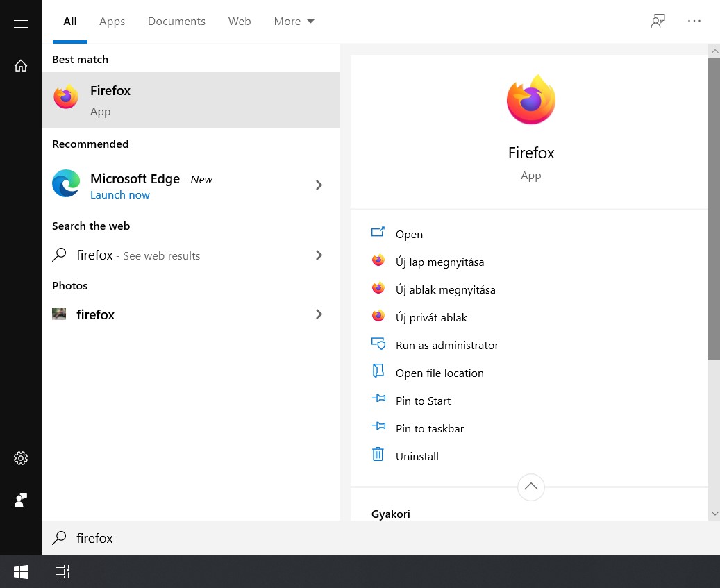This screenshot has width=720, height=588.
Task: Click the Firefox title in details pane
Action: click(531, 153)
